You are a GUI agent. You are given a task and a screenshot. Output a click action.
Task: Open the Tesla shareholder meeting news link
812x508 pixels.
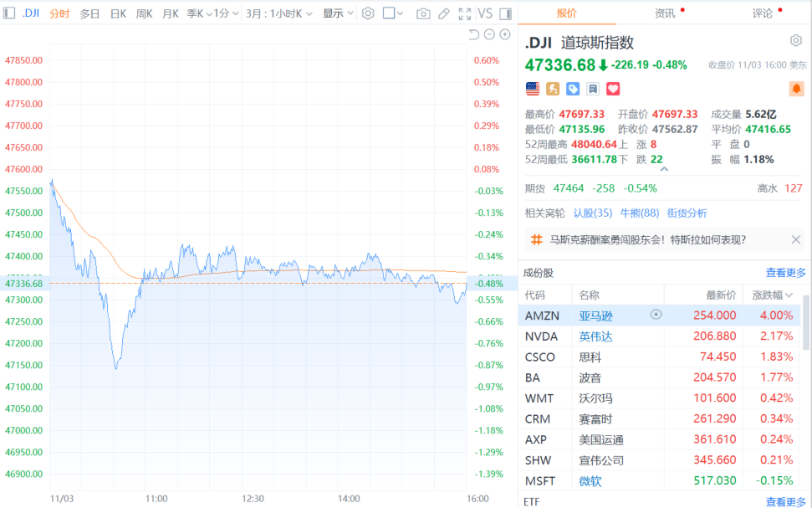pyautogui.click(x=648, y=239)
